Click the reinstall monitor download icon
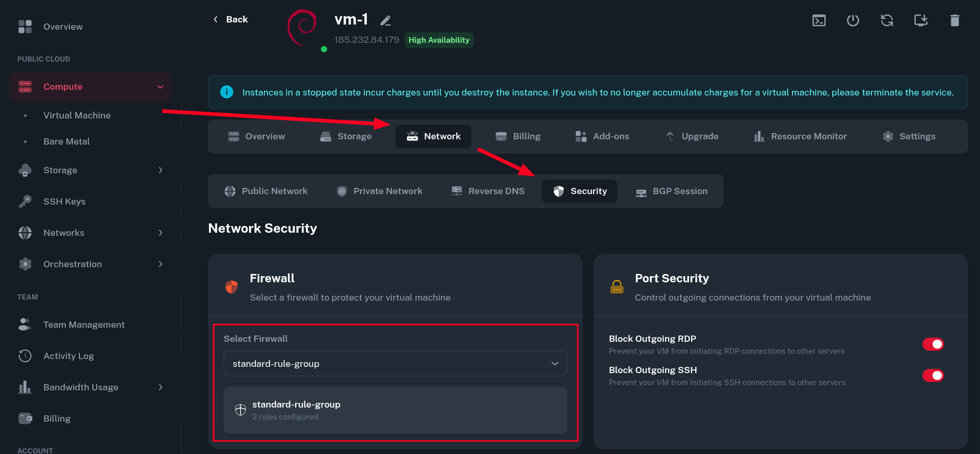980x454 pixels. [x=920, y=20]
